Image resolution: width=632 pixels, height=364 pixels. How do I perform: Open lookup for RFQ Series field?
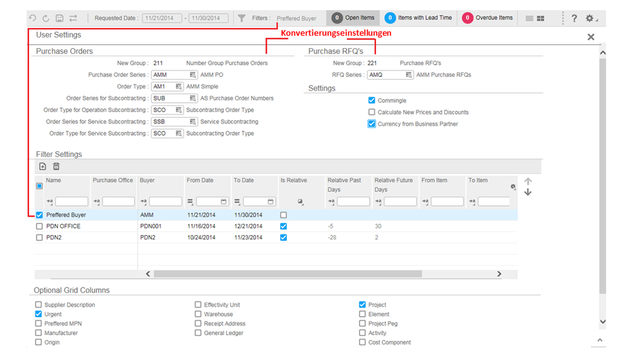[x=409, y=75]
